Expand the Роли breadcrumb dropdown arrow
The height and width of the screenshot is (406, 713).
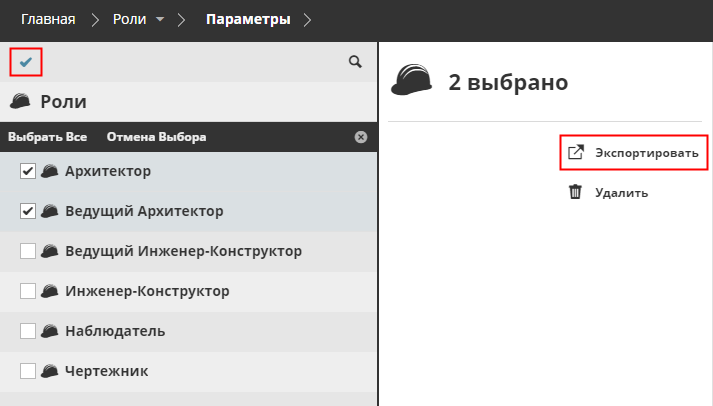pos(160,19)
